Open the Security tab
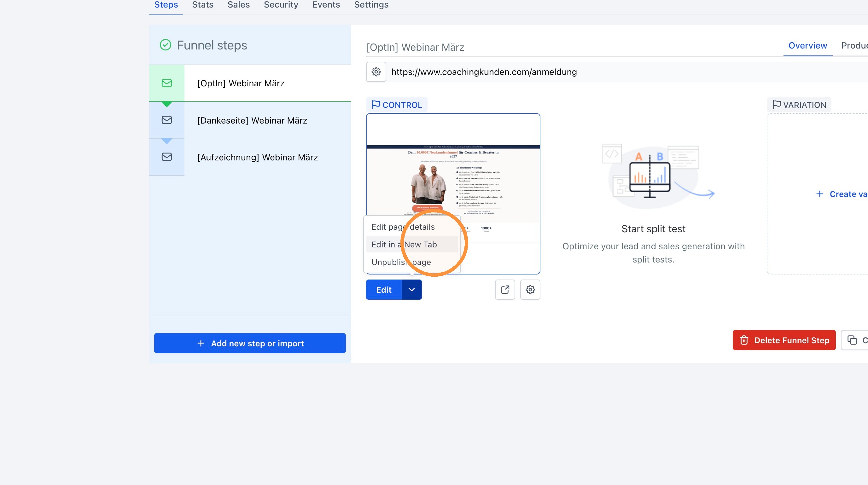 [x=281, y=5]
